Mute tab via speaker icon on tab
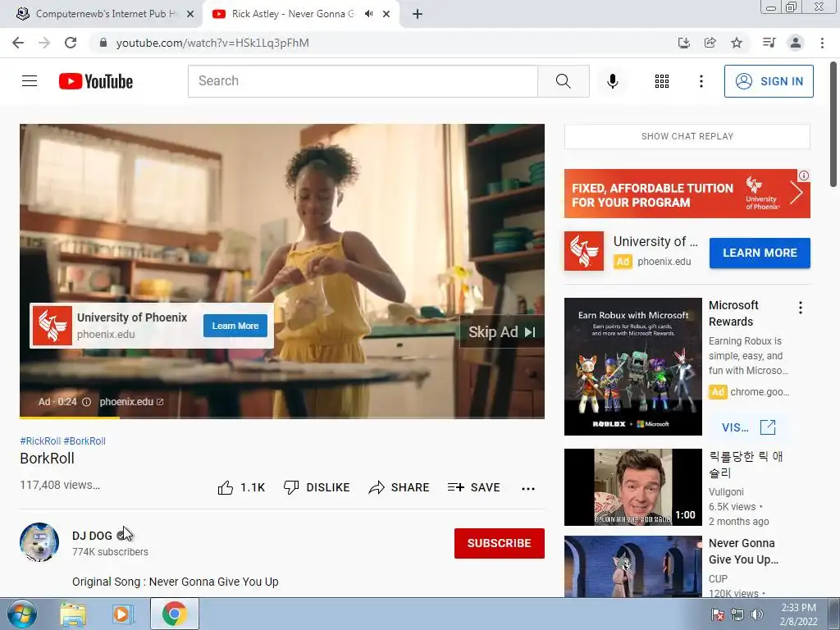 (x=368, y=14)
